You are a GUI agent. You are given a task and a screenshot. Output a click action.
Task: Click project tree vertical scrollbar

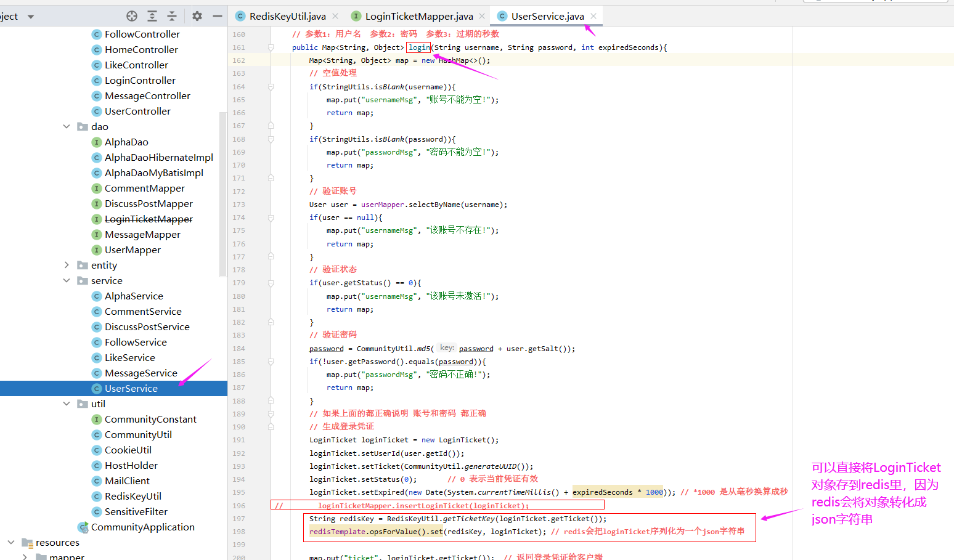coord(222,194)
